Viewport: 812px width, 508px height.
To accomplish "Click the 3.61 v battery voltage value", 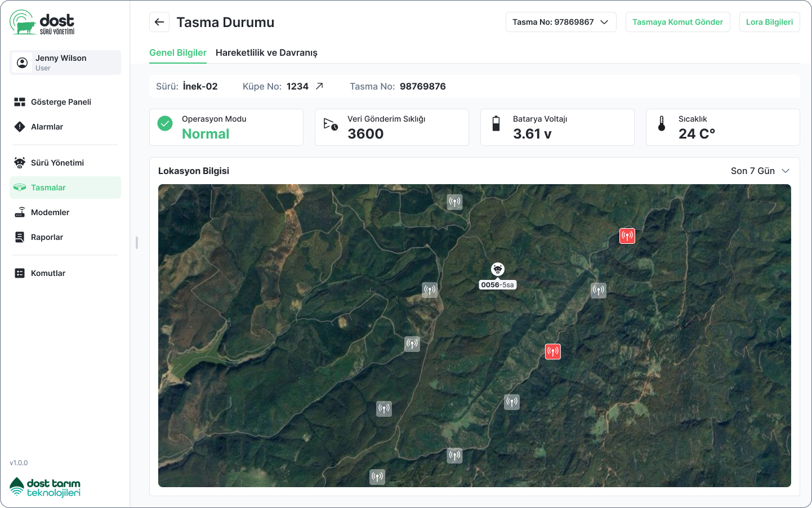I will pyautogui.click(x=532, y=134).
